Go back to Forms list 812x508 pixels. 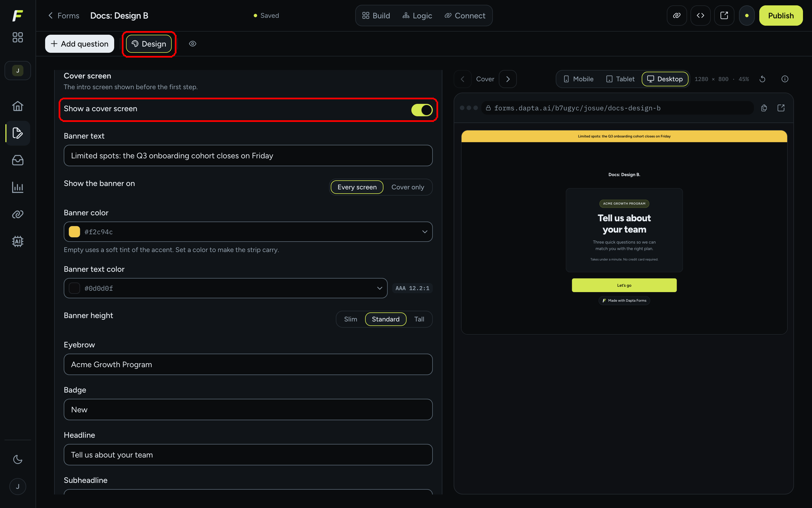pyautogui.click(x=64, y=16)
